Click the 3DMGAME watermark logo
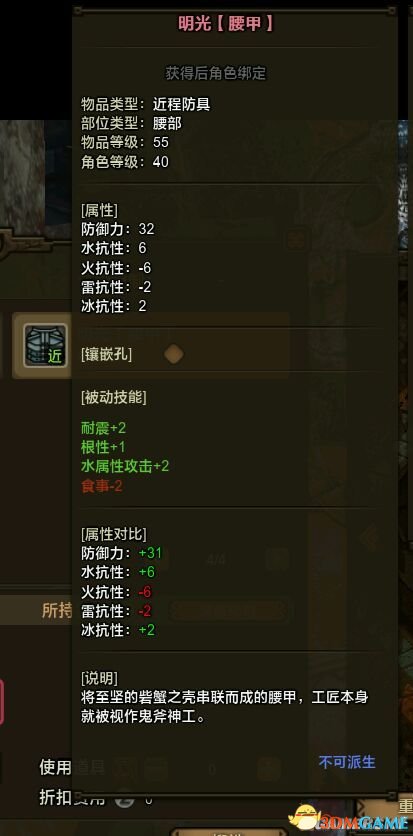The image size is (413, 836). (349, 818)
